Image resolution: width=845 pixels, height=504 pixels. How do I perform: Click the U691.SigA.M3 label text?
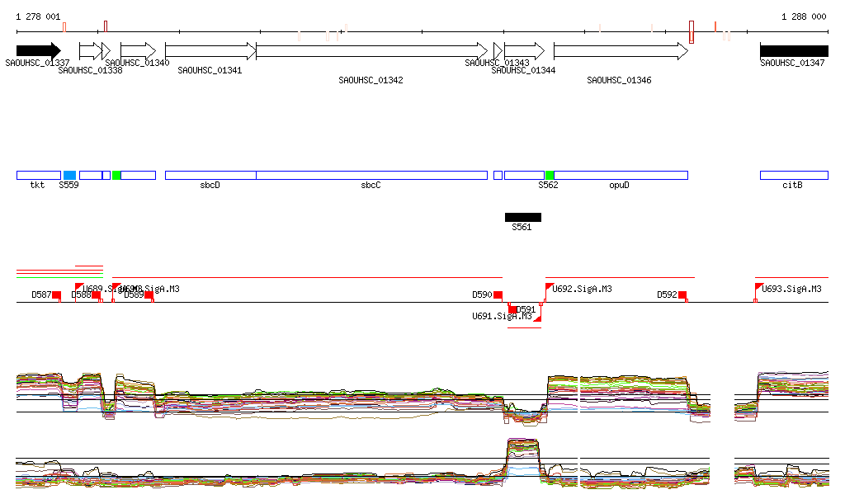[502, 316]
